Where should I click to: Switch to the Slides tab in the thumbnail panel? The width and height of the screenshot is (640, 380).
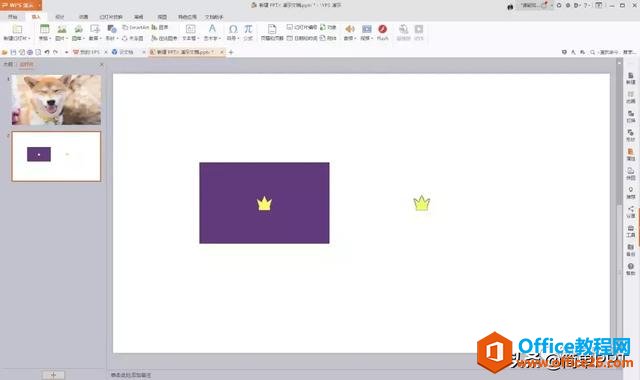tap(27, 64)
